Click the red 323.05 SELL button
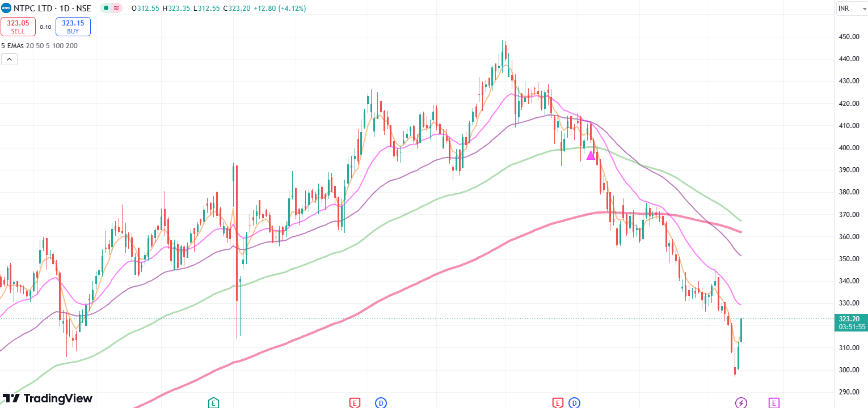868x408 pixels. pyautogui.click(x=18, y=27)
